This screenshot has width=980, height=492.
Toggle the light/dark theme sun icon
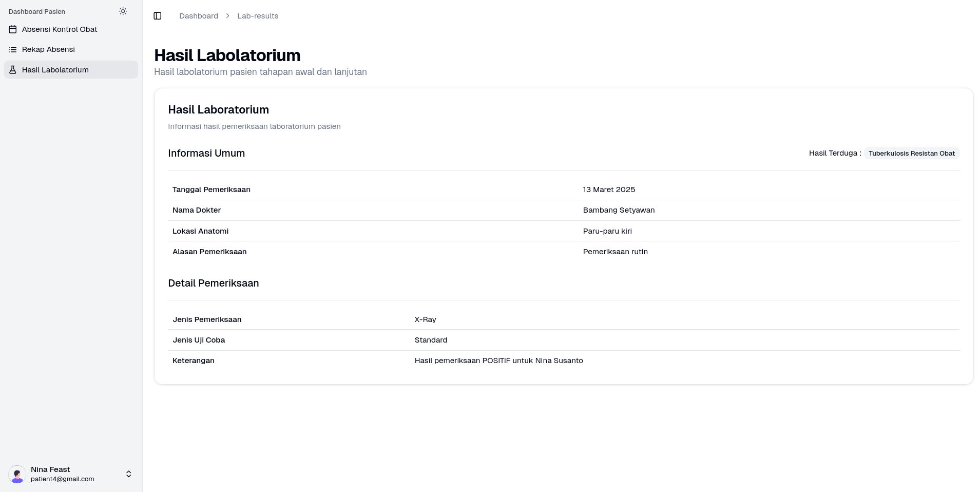tap(123, 11)
